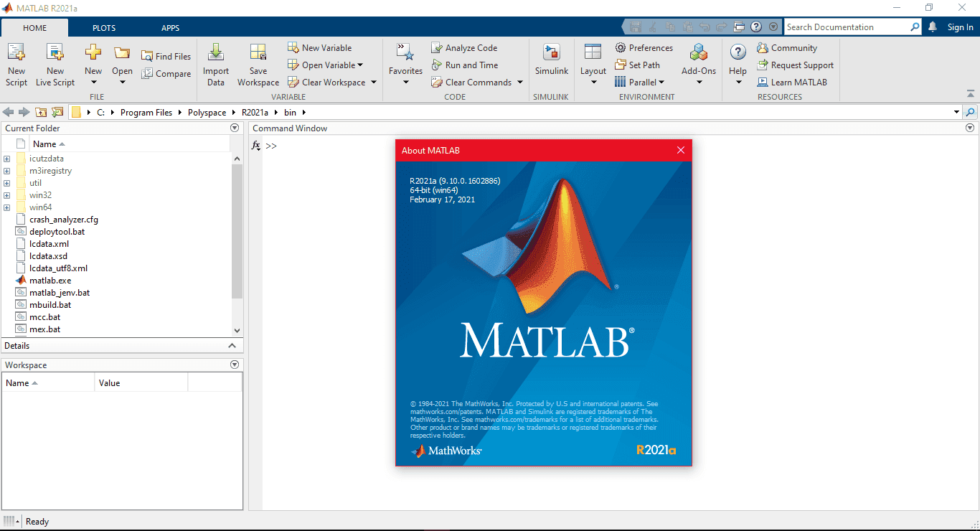The height and width of the screenshot is (531, 980).
Task: Click the status bar icon left of Ready
Action: [11, 521]
